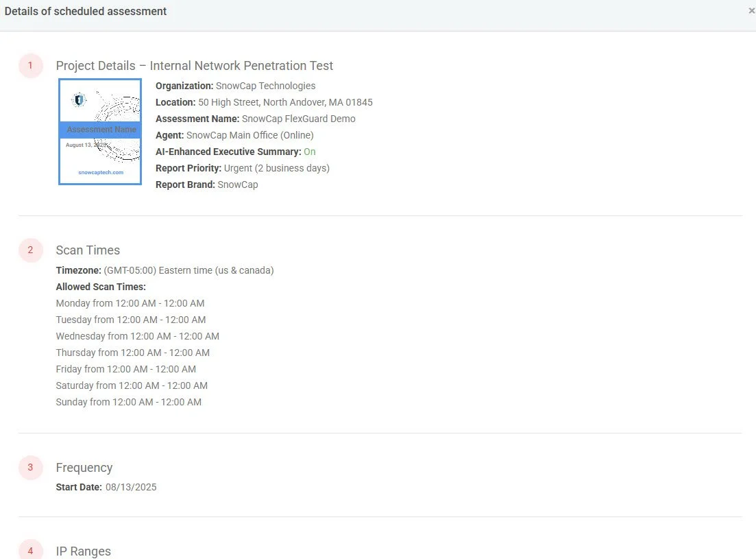Click the Project Details section heading
The width and height of the screenshot is (756, 559).
click(x=194, y=66)
